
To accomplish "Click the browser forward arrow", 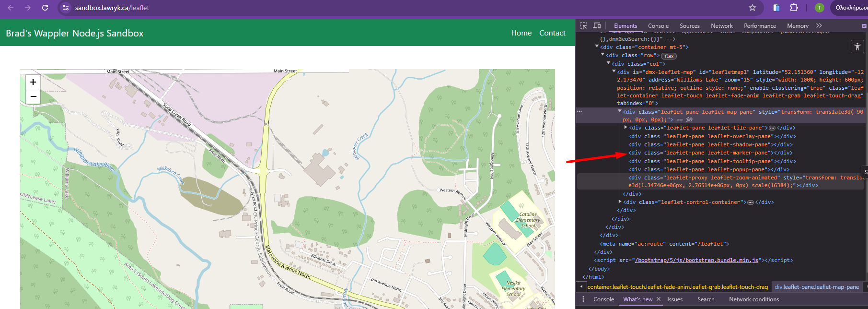I will click(x=28, y=8).
